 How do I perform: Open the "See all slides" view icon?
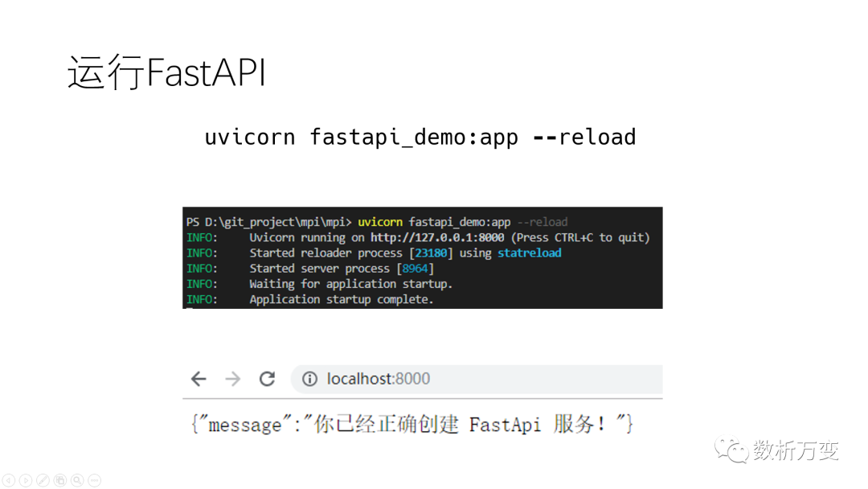click(x=60, y=480)
